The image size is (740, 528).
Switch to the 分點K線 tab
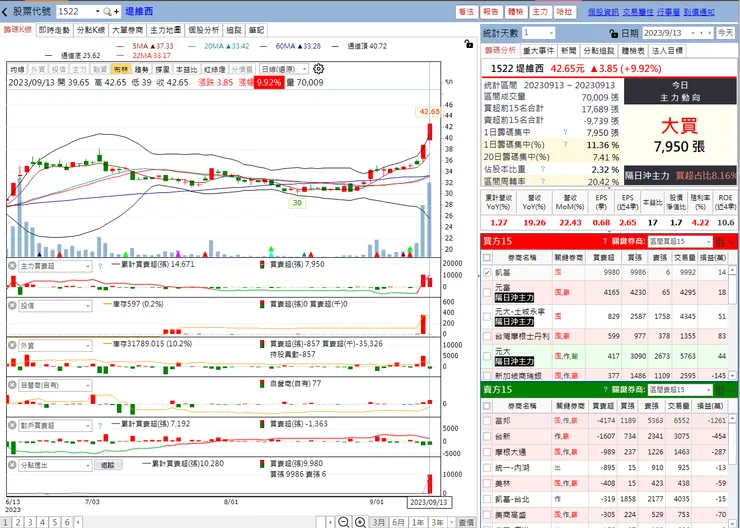click(x=91, y=30)
